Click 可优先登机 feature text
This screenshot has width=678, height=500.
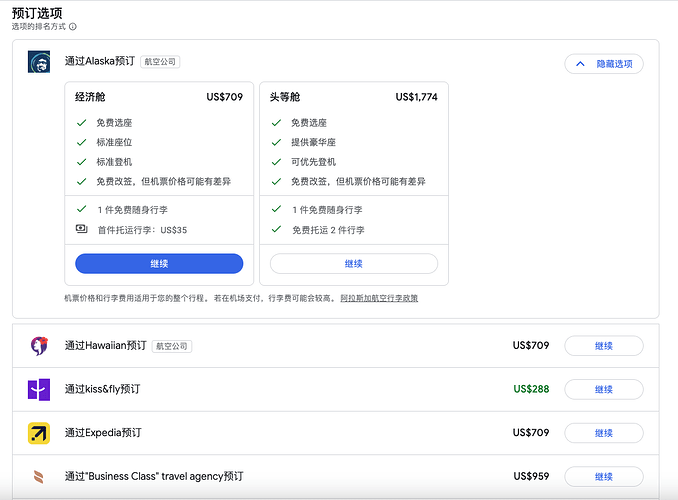[313, 162]
